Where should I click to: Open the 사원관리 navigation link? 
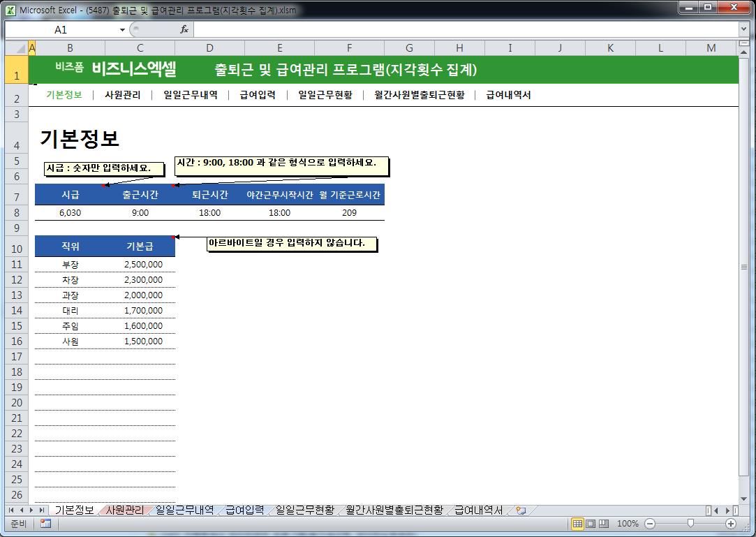pos(122,95)
